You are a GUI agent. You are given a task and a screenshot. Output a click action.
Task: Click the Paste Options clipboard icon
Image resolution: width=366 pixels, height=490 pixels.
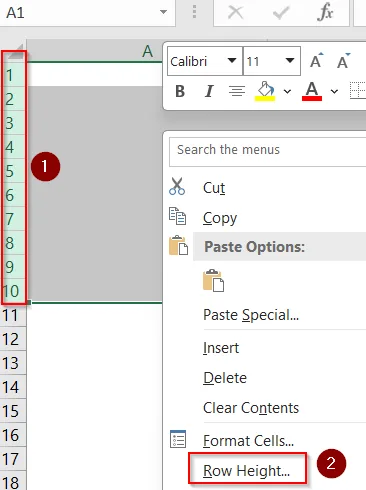tap(178, 246)
